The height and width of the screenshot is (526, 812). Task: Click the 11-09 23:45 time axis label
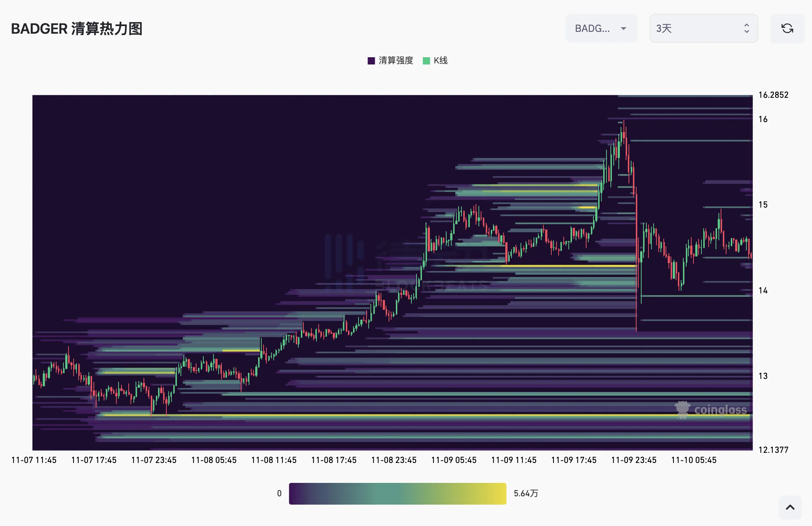tap(634, 460)
